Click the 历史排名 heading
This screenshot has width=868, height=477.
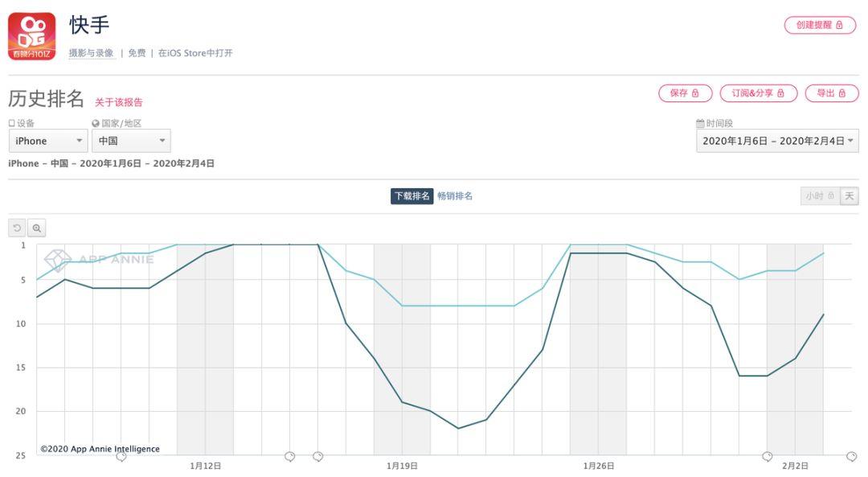(x=46, y=99)
